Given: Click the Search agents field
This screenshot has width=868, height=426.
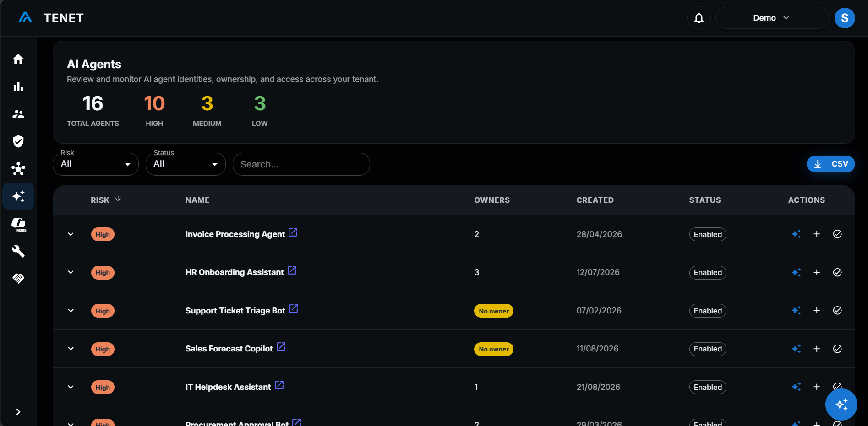Looking at the screenshot, I should [301, 164].
